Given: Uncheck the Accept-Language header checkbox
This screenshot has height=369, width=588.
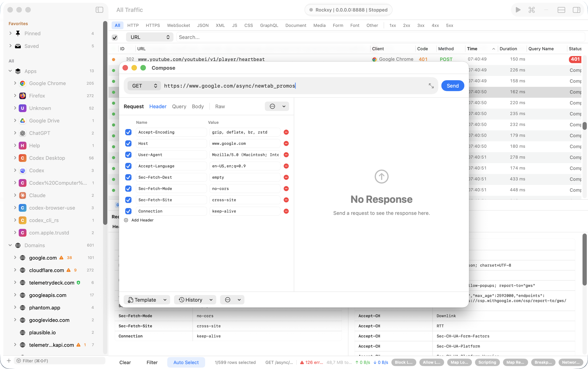Looking at the screenshot, I should tap(128, 166).
